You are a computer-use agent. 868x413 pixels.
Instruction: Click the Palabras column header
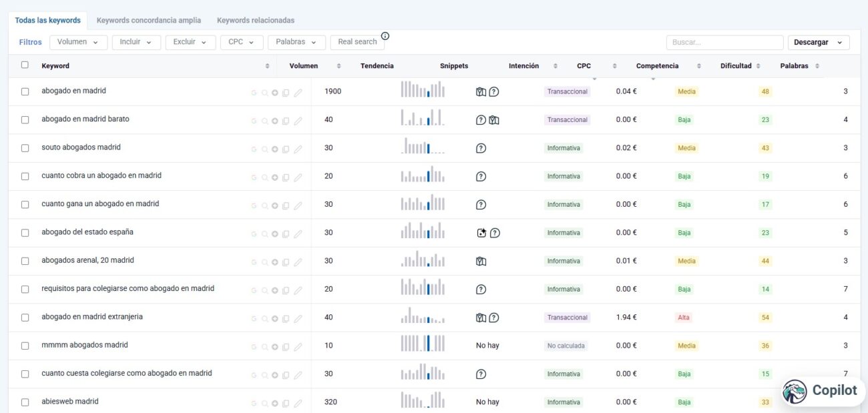(794, 66)
